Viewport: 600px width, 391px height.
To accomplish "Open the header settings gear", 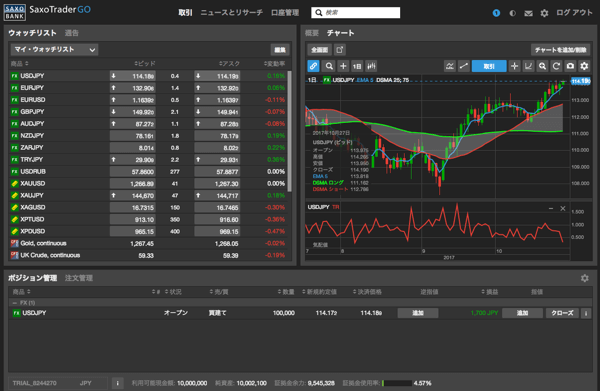I will [544, 13].
